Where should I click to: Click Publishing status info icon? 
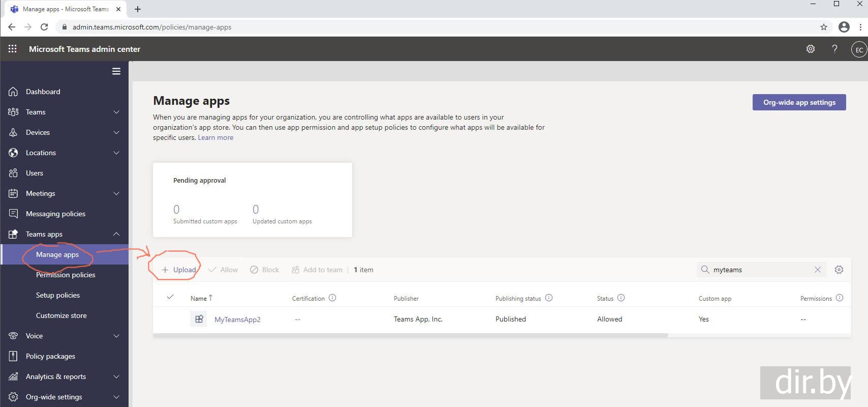[x=549, y=298]
